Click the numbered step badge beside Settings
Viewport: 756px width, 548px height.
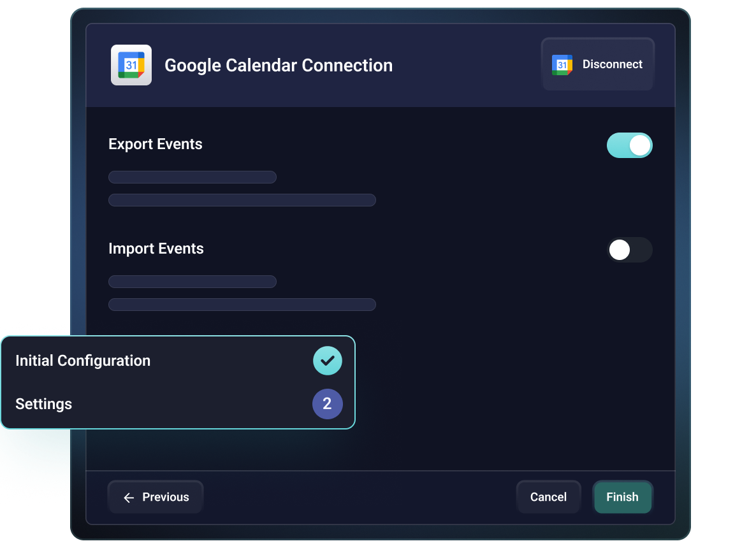(327, 404)
